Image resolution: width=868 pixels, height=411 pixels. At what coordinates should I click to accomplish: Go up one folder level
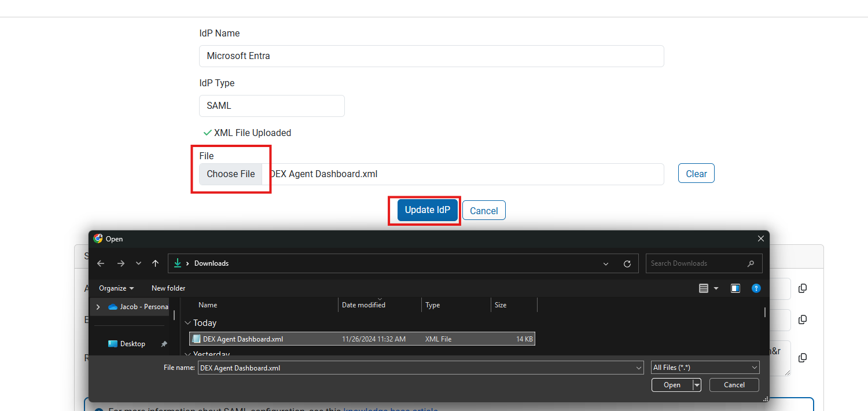(x=155, y=263)
